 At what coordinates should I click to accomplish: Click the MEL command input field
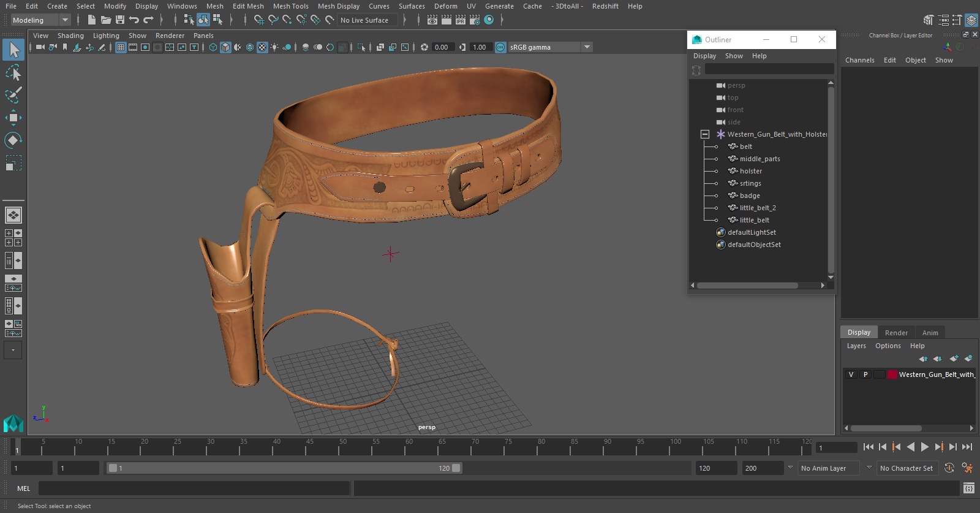(194, 488)
